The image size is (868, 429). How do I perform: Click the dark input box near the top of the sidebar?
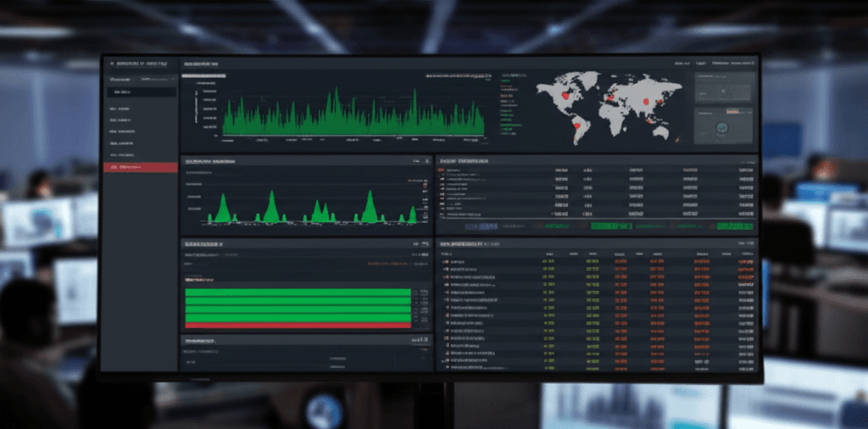tap(142, 92)
